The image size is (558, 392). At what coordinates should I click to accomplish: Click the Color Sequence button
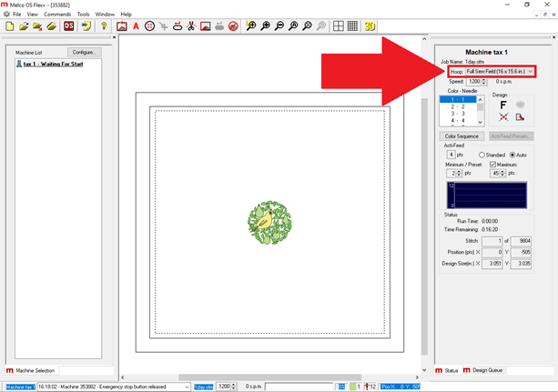click(462, 136)
